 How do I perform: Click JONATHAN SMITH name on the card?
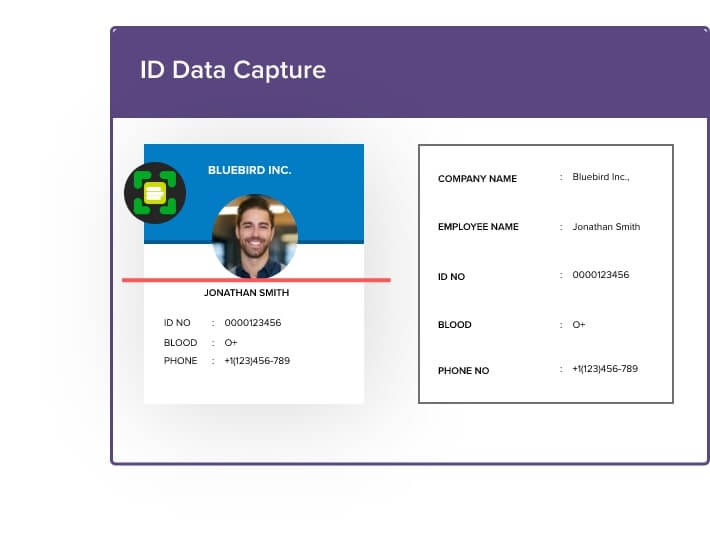(x=246, y=293)
